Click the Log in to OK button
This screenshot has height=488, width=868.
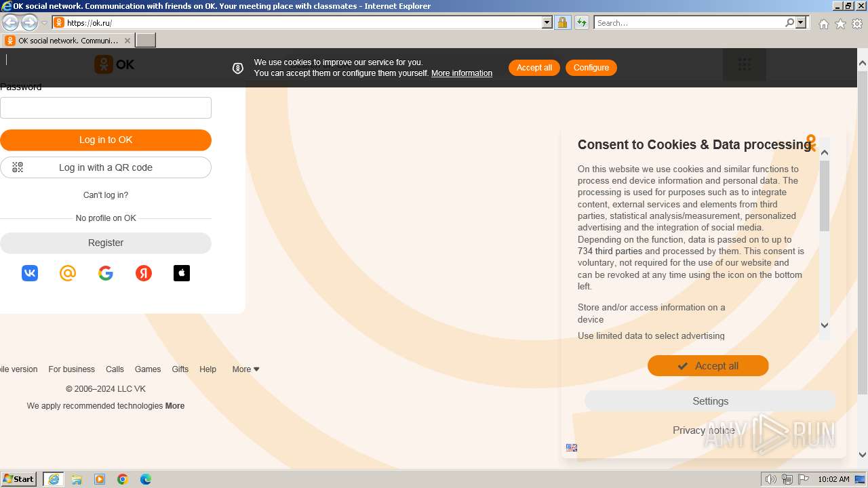click(x=106, y=140)
